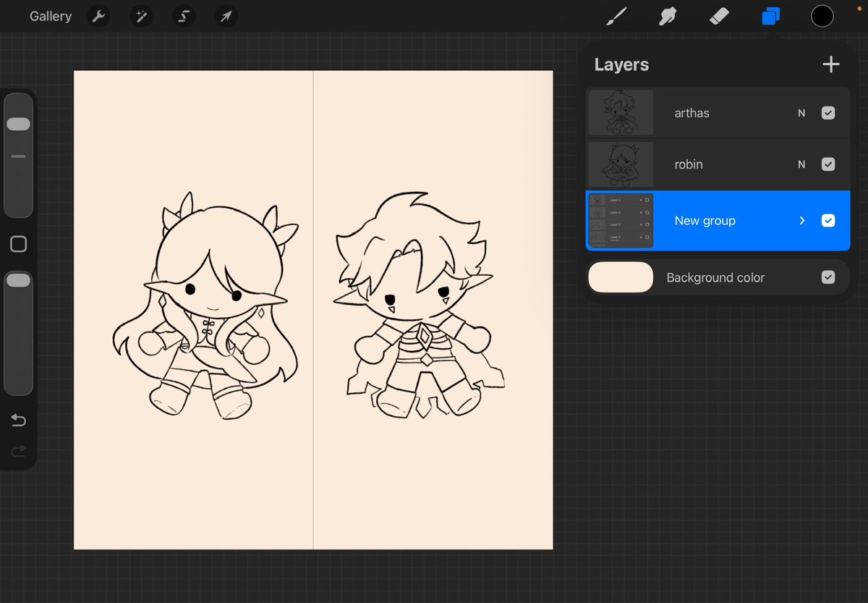The height and width of the screenshot is (603, 868).
Task: Open the Actions wrench menu
Action: (98, 16)
